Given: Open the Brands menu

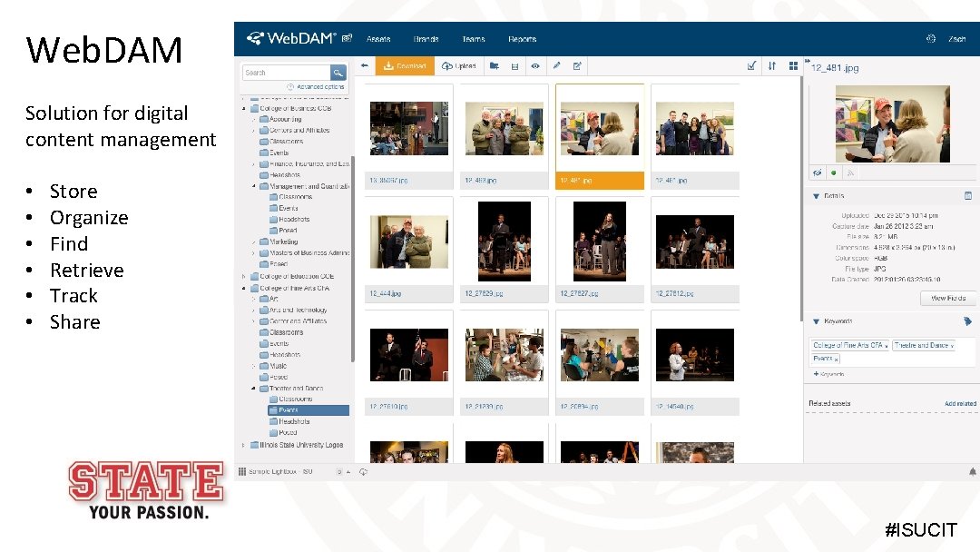Looking at the screenshot, I should (426, 39).
